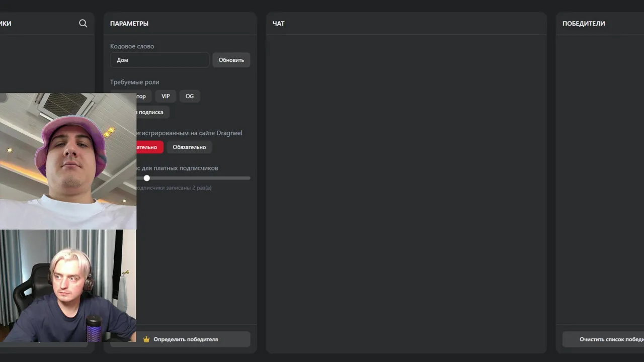Screen dimensions: 644x362
Task: Click the bottom webcam feed with headphones
Action: (x=68, y=286)
